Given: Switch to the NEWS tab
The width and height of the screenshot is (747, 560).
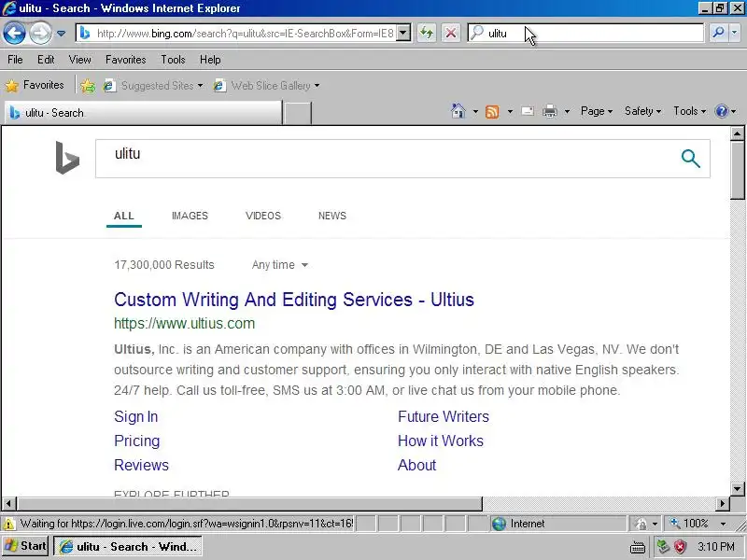Looking at the screenshot, I should coord(332,216).
